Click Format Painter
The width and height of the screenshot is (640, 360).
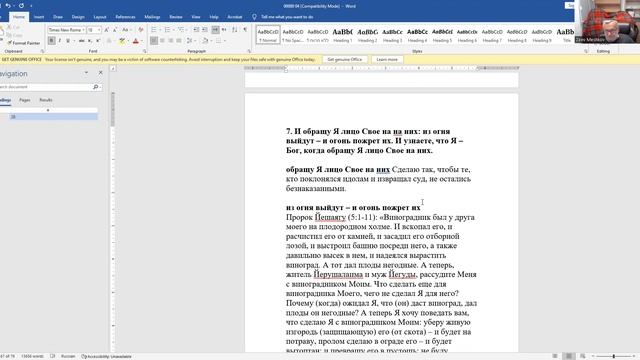[x=23, y=43]
